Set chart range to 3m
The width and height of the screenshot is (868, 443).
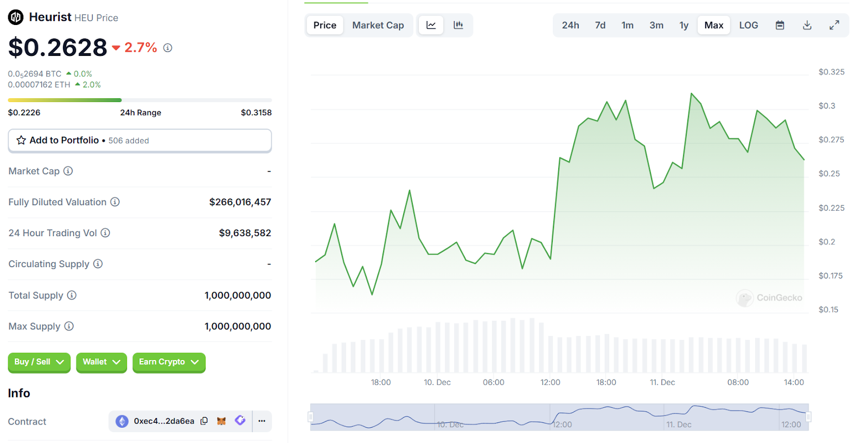tap(656, 25)
